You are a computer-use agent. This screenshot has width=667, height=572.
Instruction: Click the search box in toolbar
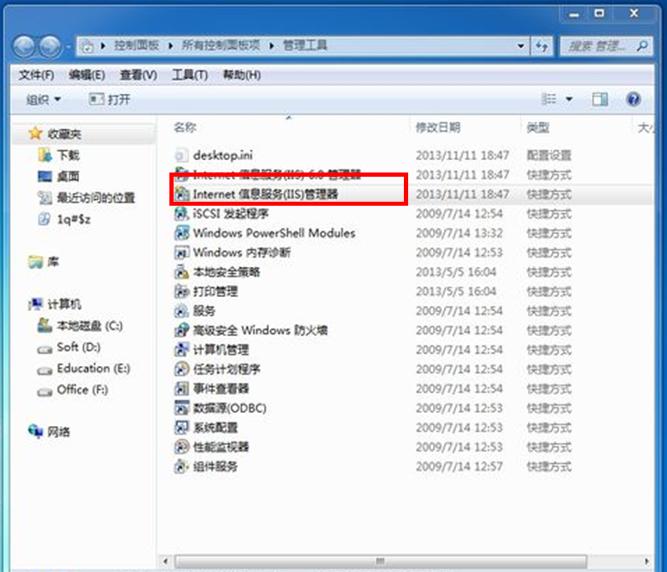coord(602,46)
